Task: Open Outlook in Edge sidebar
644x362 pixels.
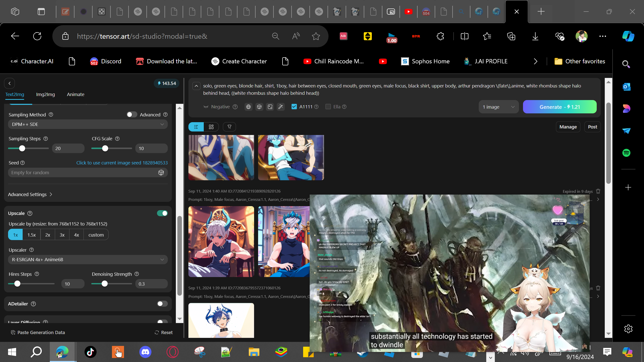Action: (626, 87)
